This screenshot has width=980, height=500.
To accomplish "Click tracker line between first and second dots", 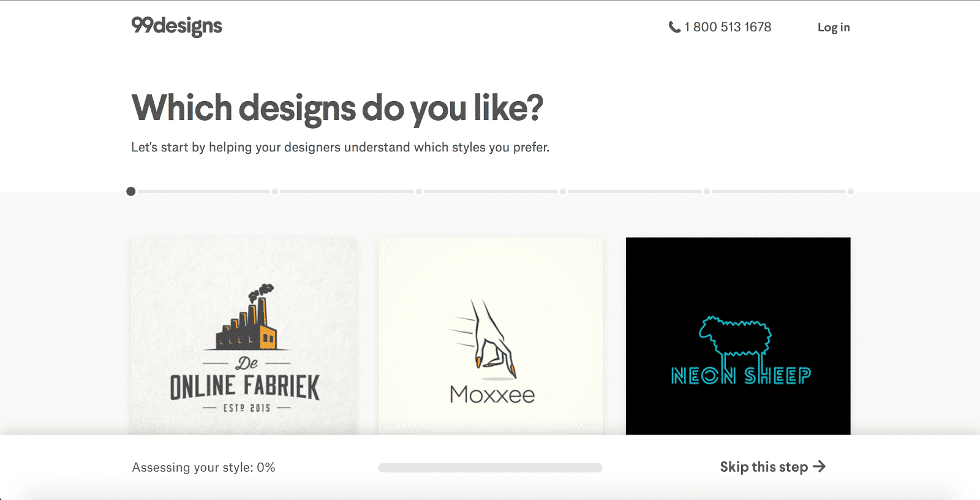I will point(203,192).
